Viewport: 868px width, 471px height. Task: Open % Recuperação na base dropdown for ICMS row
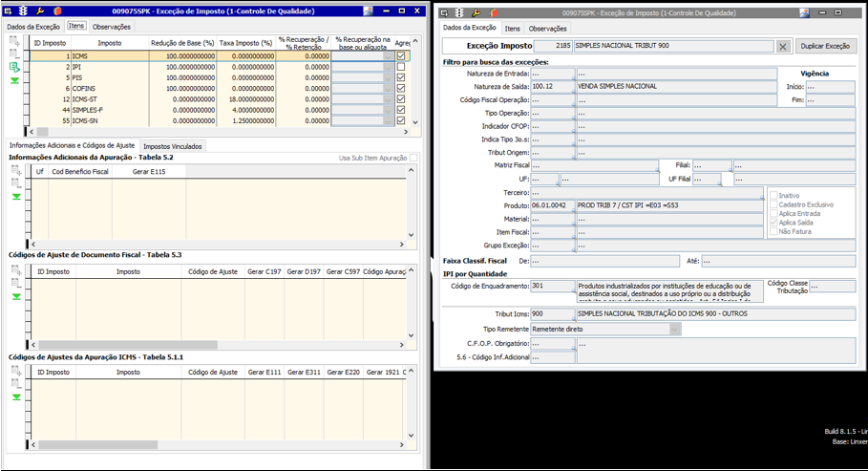pos(387,56)
